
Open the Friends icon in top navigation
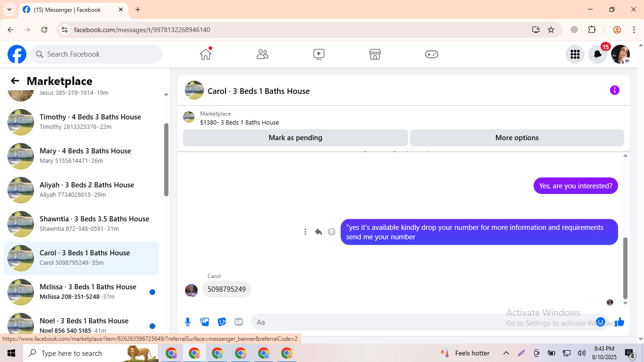262,54
